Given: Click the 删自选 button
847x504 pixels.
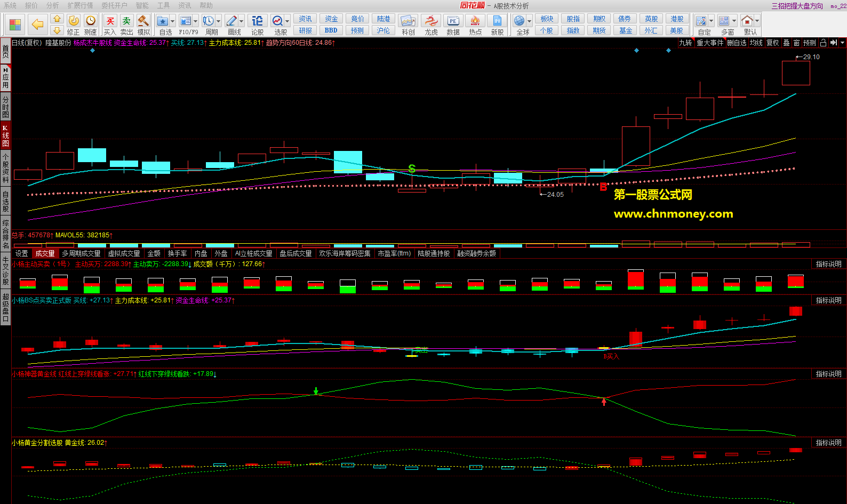Looking at the screenshot, I should click(737, 43).
